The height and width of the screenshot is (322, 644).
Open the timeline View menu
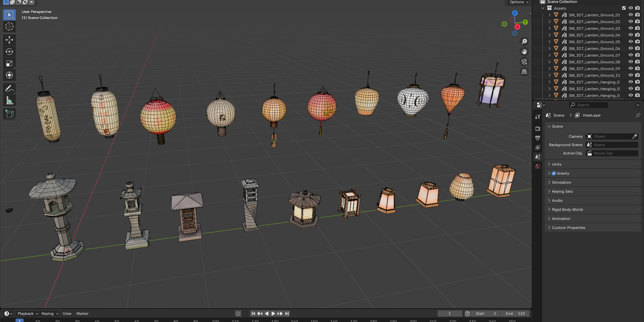click(67, 313)
